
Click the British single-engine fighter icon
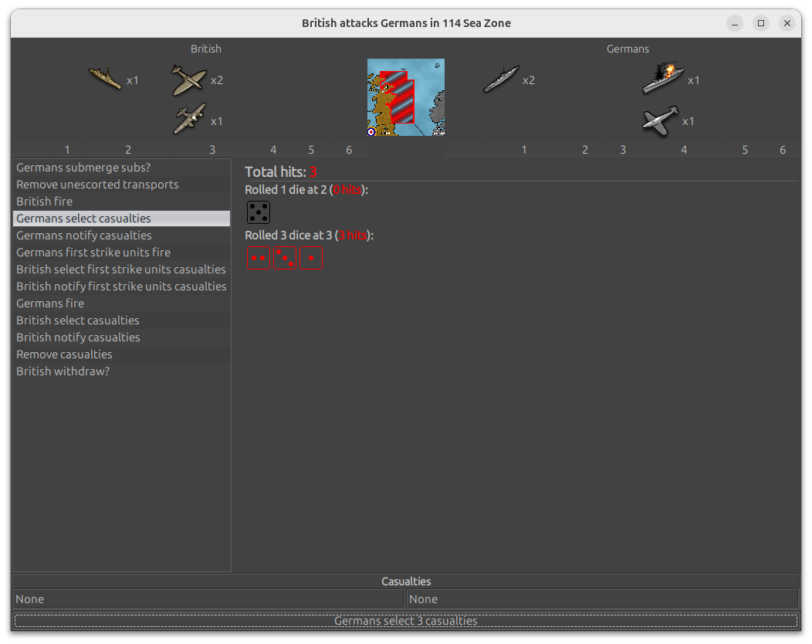click(188, 80)
